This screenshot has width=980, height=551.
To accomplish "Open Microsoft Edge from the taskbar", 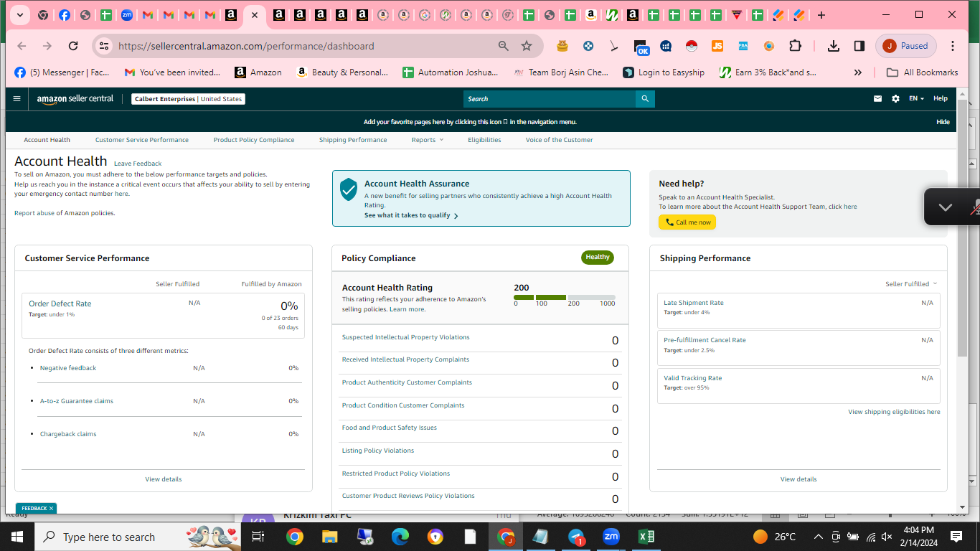I will coord(400,537).
